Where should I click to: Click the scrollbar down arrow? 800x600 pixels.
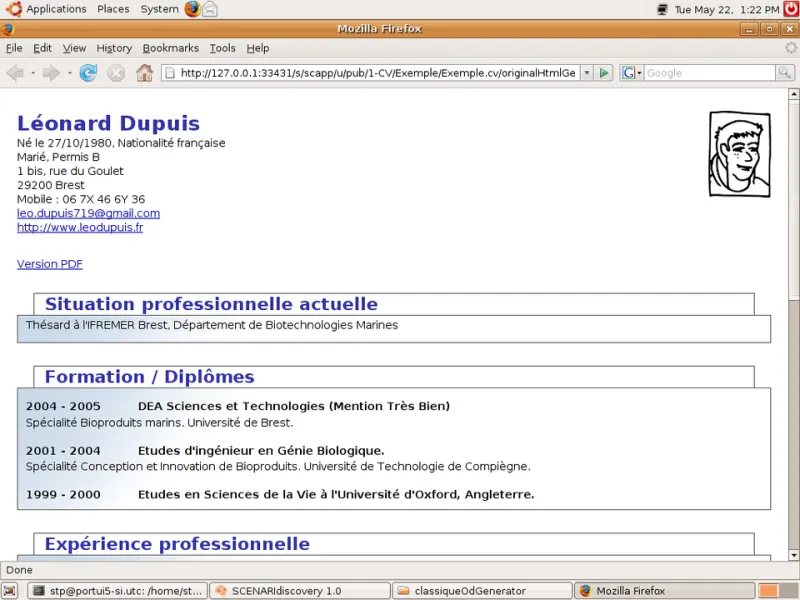tap(793, 555)
